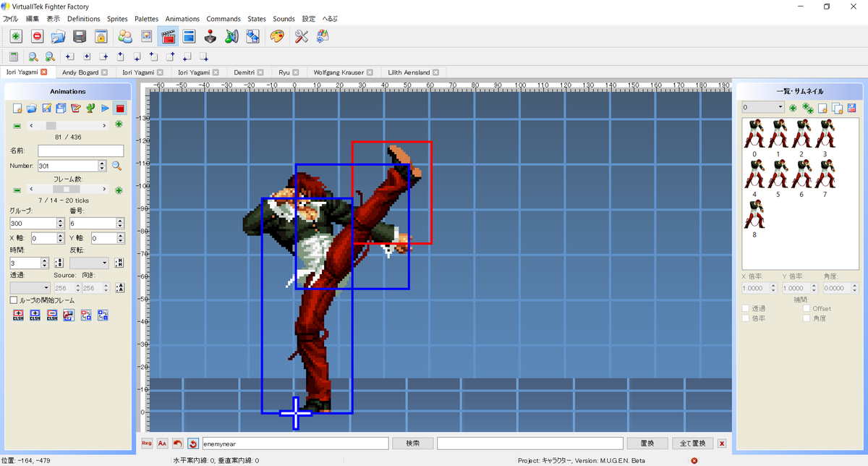The image size is (868, 466).
Task: Open the 透過 transparency dropdown in Animations panel
Action: [x=30, y=288]
